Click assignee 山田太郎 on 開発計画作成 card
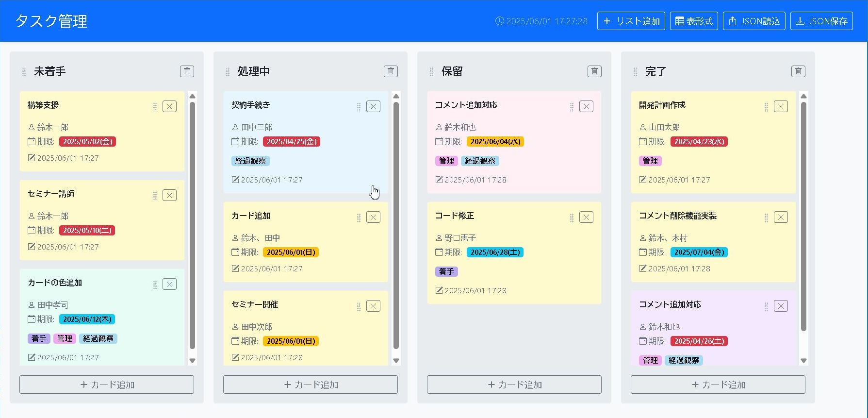 click(664, 127)
